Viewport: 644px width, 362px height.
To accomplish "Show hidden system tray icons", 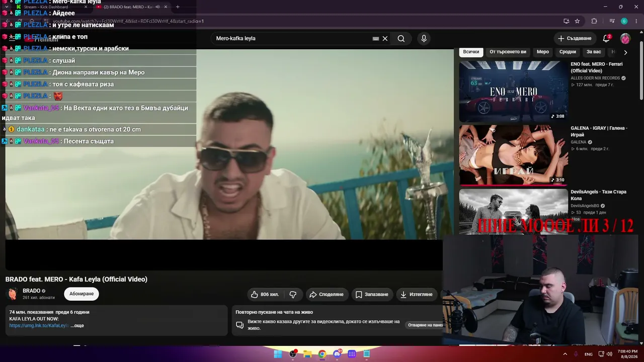I will pyautogui.click(x=565, y=354).
